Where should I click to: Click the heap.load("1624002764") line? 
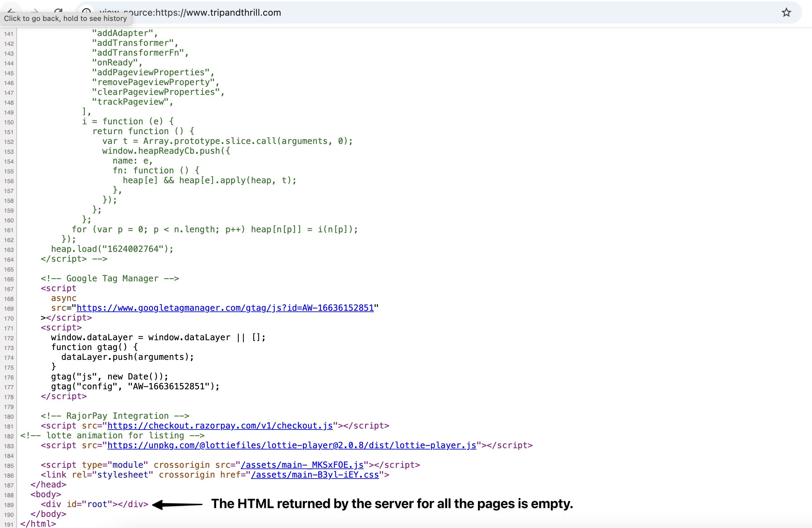point(112,249)
